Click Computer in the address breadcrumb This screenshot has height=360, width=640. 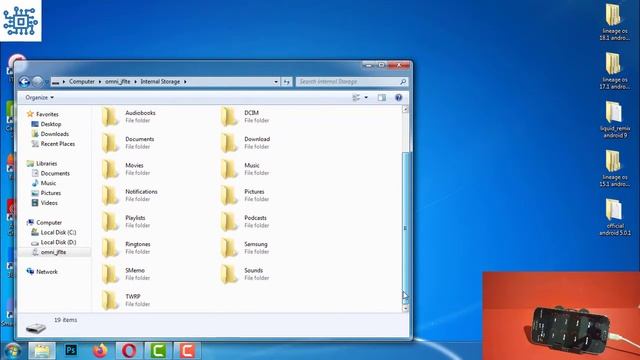[x=82, y=82]
